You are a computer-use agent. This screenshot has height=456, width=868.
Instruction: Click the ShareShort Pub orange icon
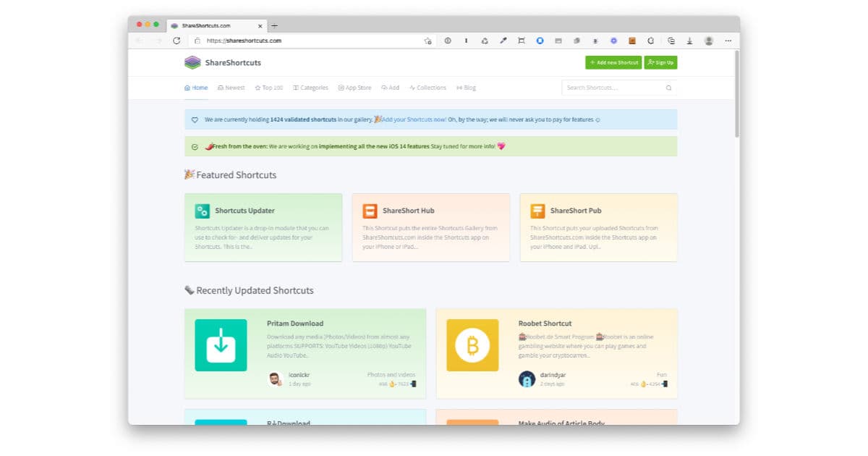537,211
